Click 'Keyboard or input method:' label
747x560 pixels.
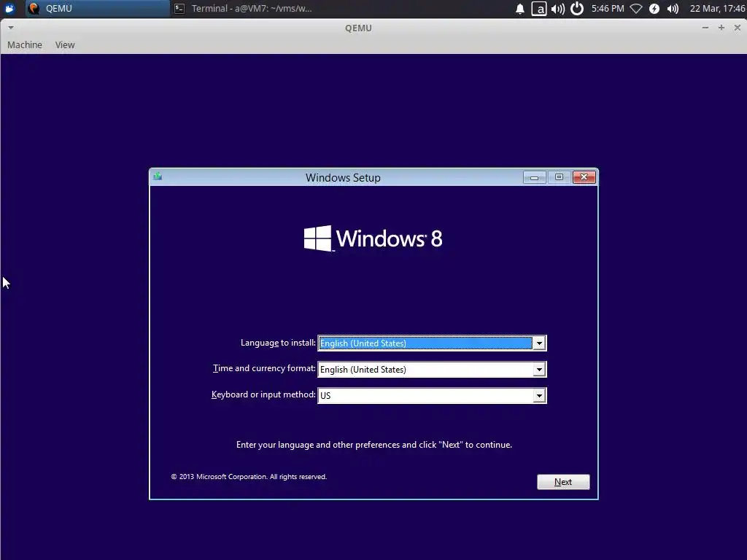[x=263, y=394]
